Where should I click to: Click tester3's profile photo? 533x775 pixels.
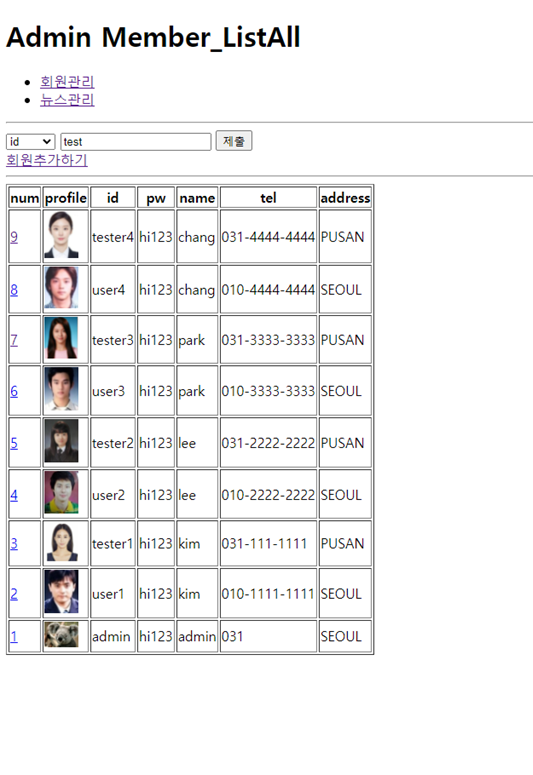click(61, 338)
